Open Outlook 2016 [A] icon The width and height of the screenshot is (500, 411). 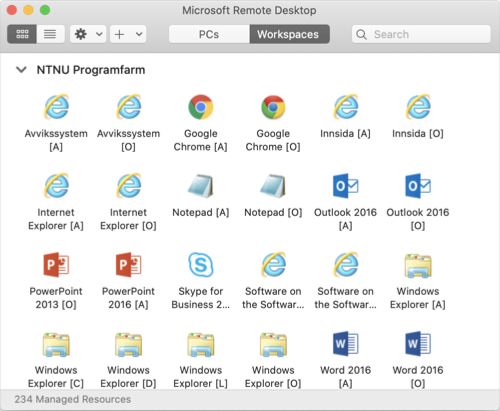[x=345, y=186]
